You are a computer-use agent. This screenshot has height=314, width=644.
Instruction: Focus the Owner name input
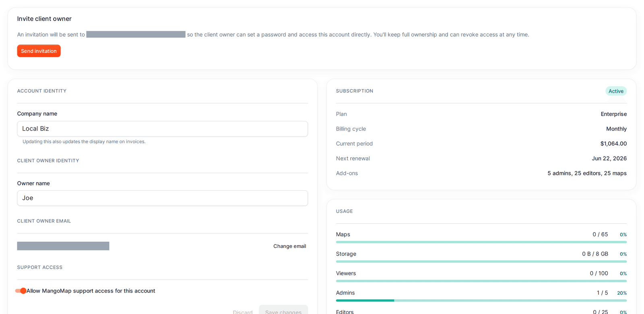click(x=162, y=198)
